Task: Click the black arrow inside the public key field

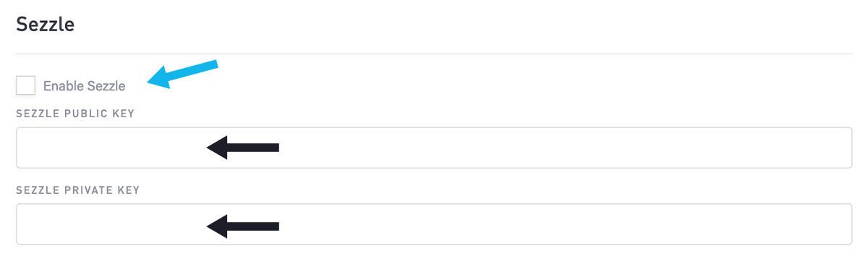Action: [243, 148]
